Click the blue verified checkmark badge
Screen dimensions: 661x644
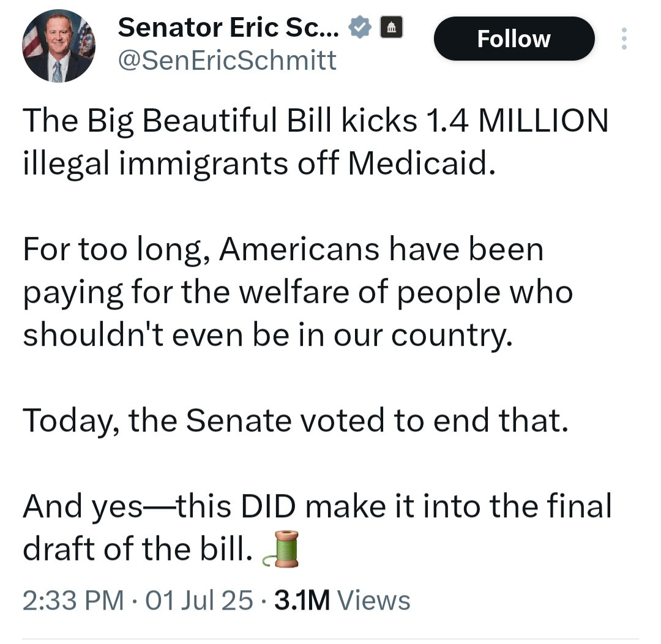359,28
